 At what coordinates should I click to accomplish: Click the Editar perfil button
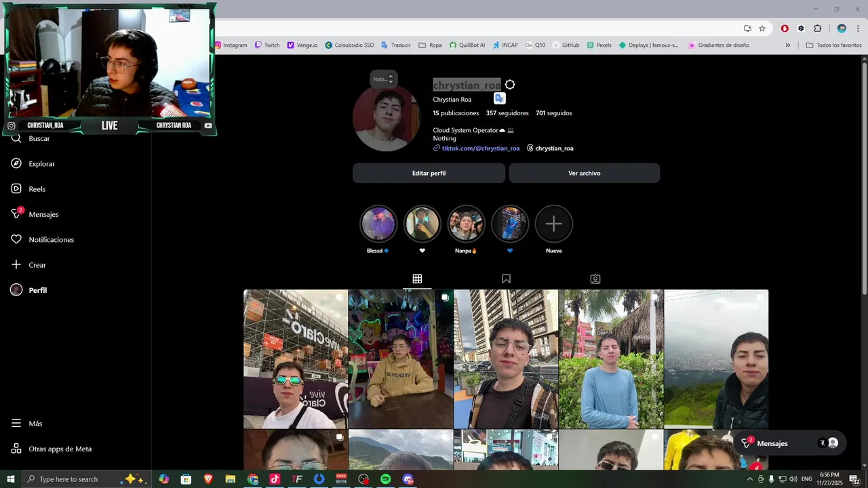tap(429, 173)
